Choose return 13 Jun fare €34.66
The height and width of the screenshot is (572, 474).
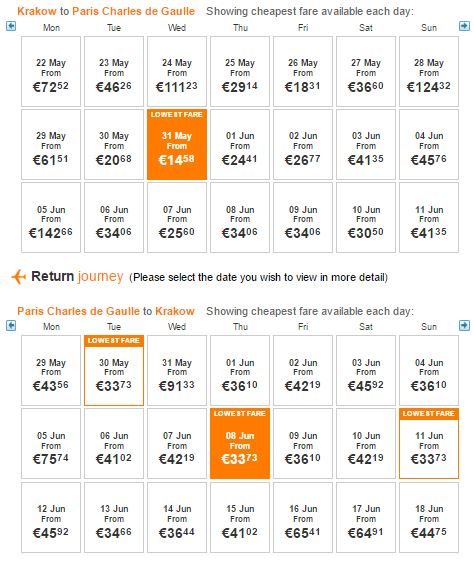click(x=114, y=517)
